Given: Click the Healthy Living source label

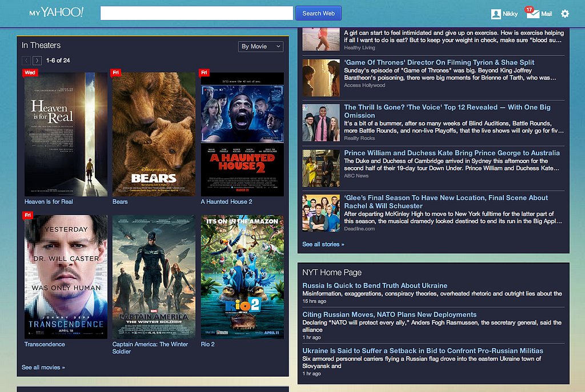Looking at the screenshot, I should coord(359,48).
